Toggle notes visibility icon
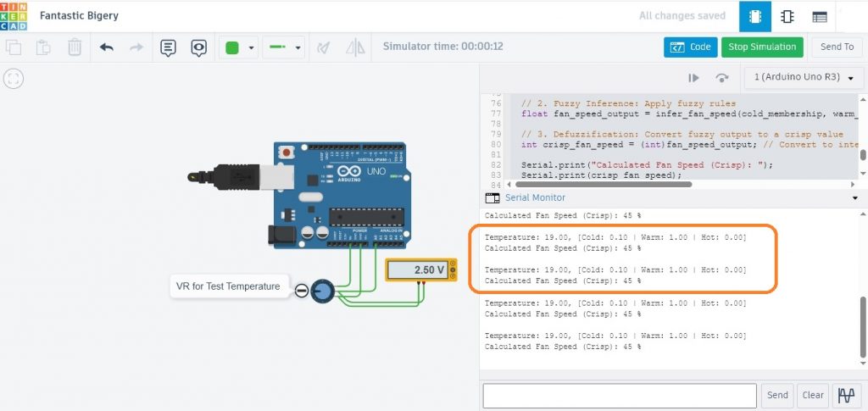Viewport: 868px width, 411px height. pyautogui.click(x=198, y=47)
